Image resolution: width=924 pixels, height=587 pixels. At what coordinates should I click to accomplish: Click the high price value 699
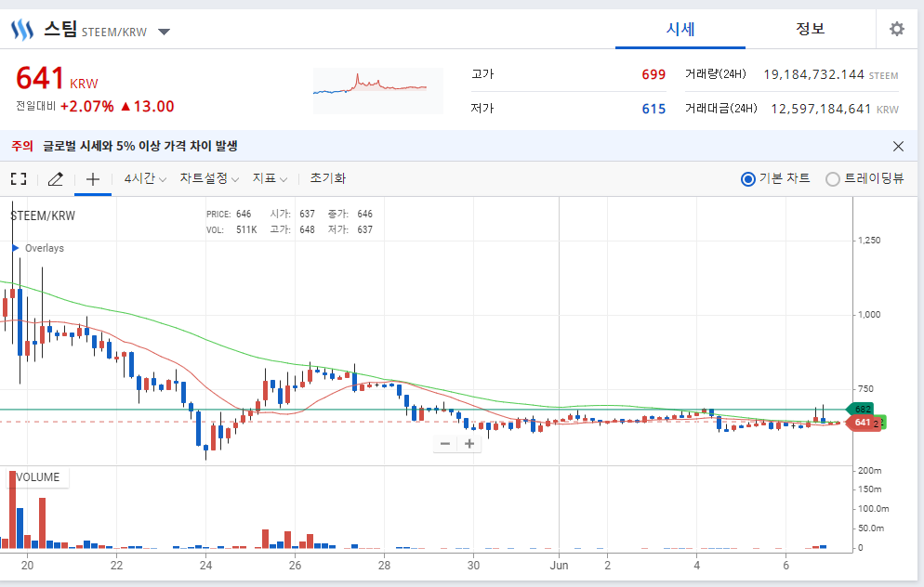click(653, 75)
